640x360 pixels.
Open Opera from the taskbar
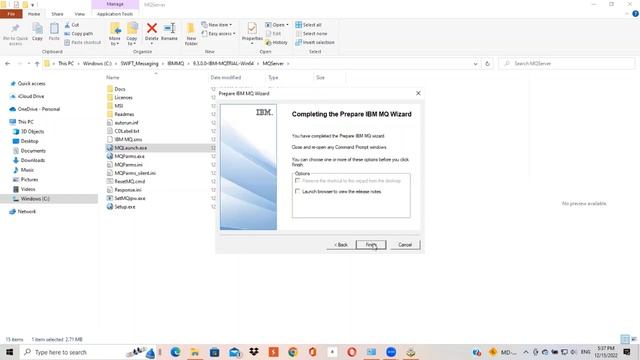click(x=351, y=352)
